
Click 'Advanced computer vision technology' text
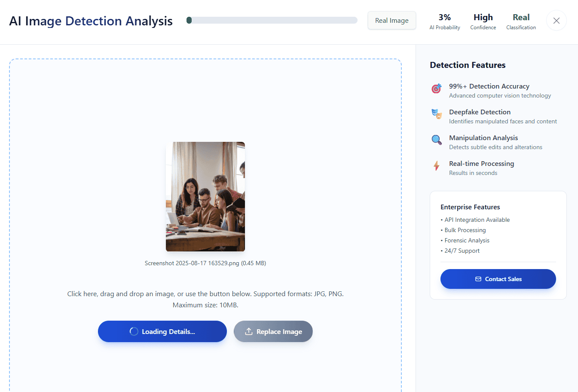click(500, 96)
